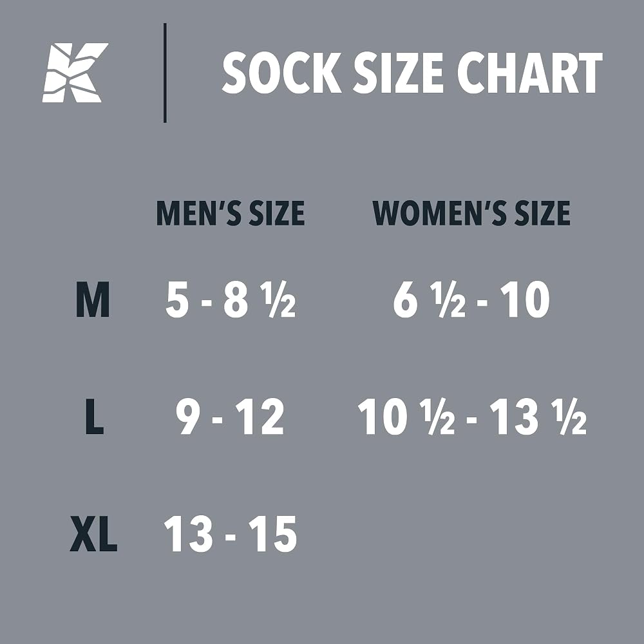Select the M size row label

pos(93,299)
